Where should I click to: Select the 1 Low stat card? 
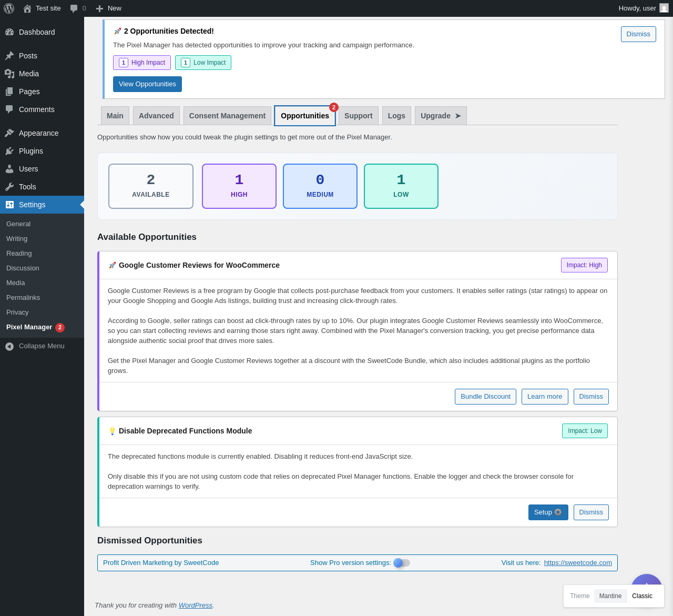[x=401, y=186]
